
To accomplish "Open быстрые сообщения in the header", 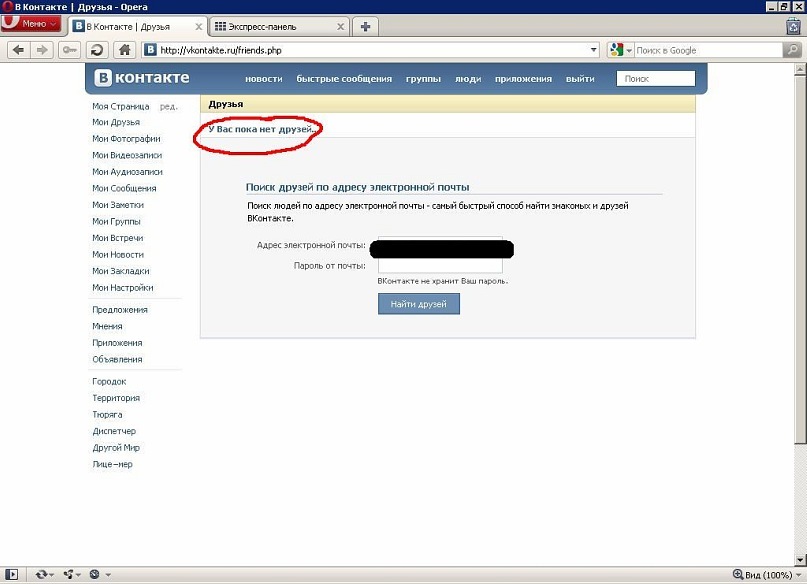I will [x=344, y=79].
